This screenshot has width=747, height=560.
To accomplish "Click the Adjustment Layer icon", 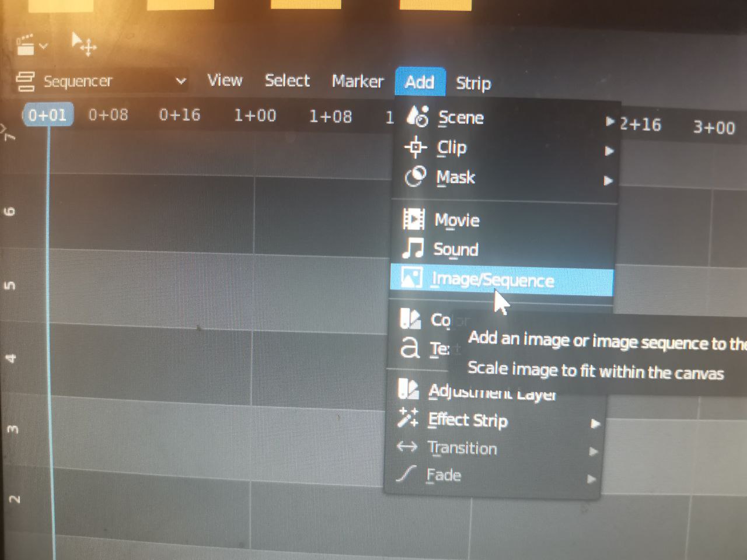I will point(409,388).
